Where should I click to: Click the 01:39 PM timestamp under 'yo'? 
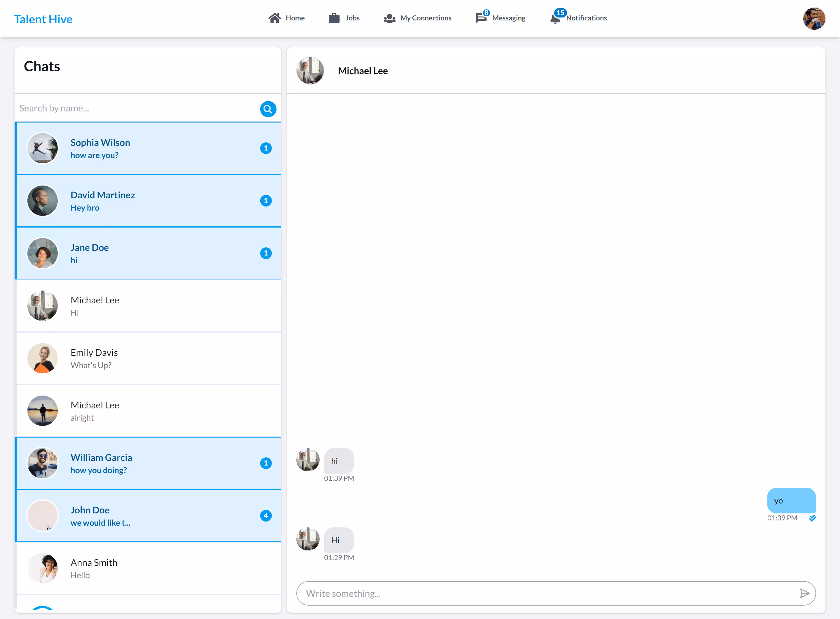point(782,518)
